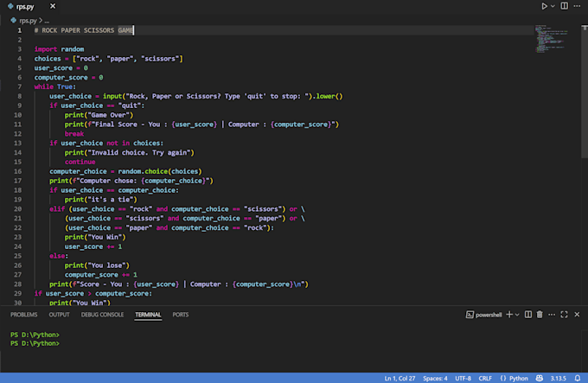Click computer_choice = random.choice line
This screenshot has height=383, width=588.
point(125,171)
